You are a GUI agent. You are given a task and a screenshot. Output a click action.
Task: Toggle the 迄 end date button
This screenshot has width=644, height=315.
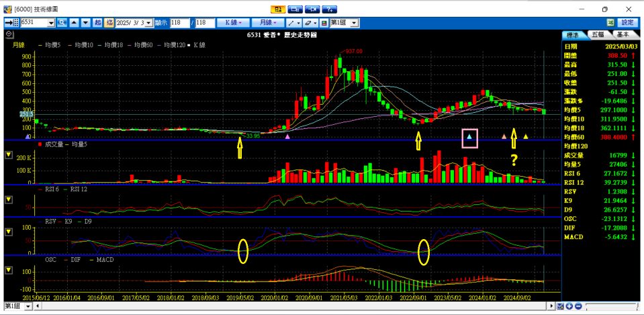109,22
